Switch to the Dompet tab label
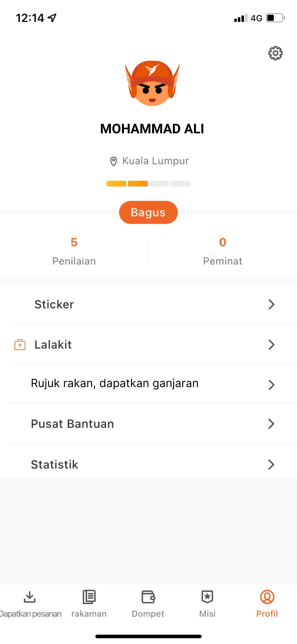This screenshot has width=297, height=644. pos(148,614)
